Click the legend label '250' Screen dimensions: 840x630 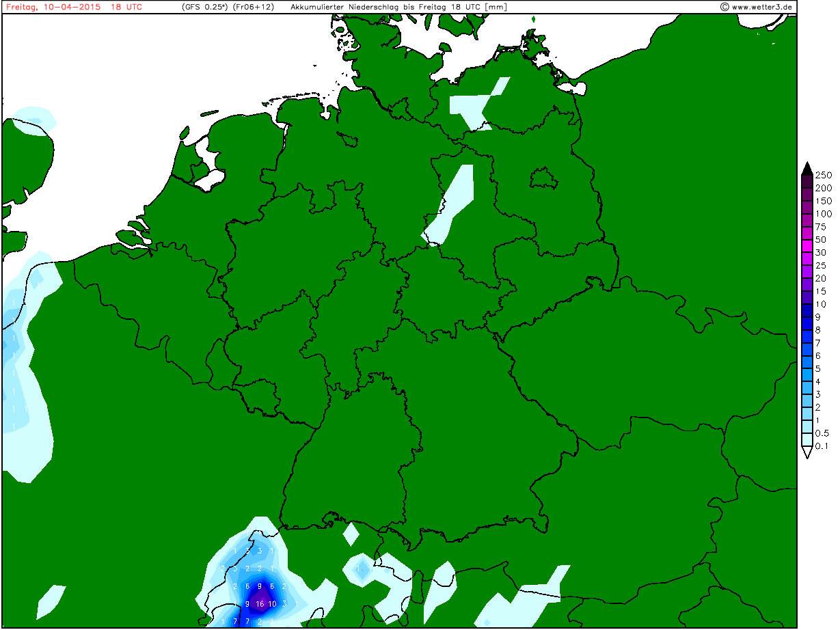click(x=823, y=175)
